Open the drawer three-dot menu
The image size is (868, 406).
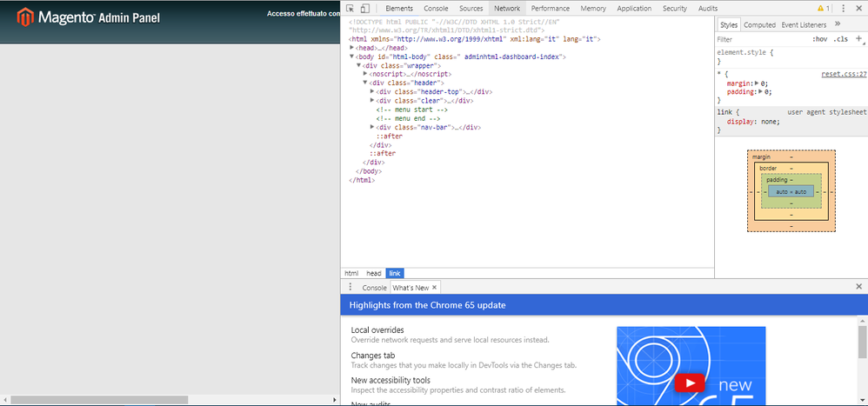351,287
